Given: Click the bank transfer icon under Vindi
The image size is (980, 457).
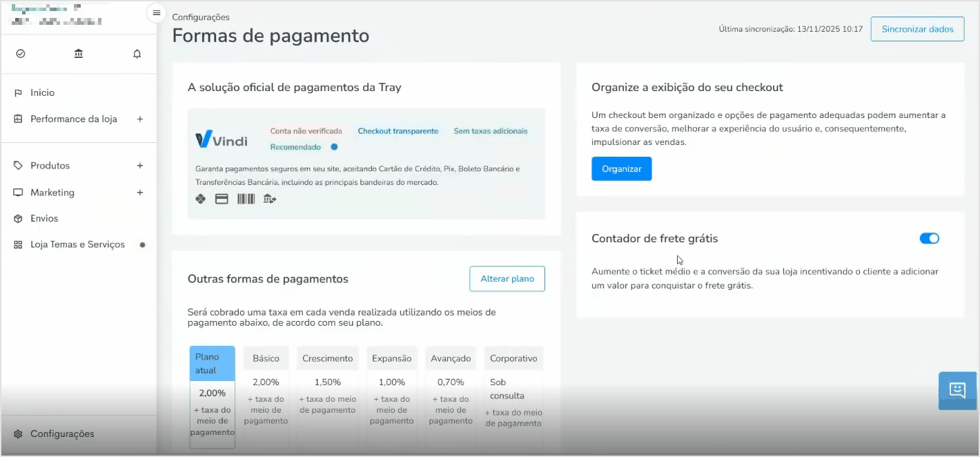Looking at the screenshot, I should [270, 199].
